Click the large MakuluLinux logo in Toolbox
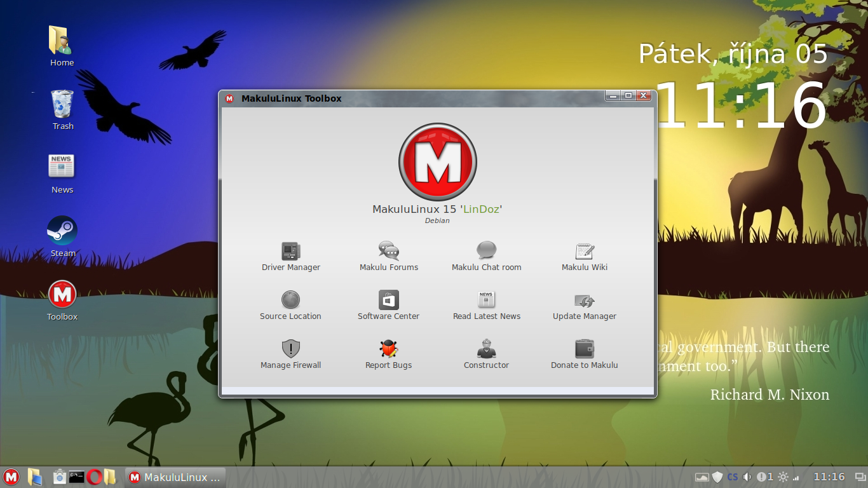Image resolution: width=868 pixels, height=488 pixels. [x=438, y=163]
